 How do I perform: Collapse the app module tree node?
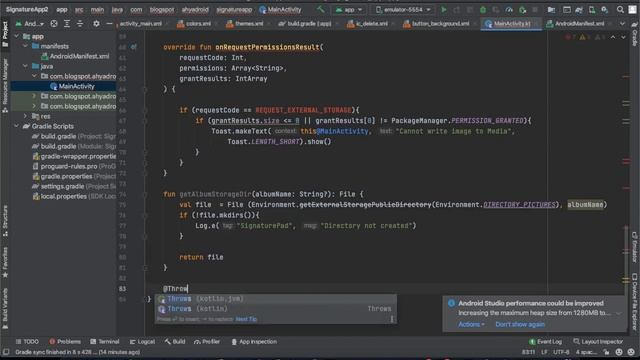point(17,36)
